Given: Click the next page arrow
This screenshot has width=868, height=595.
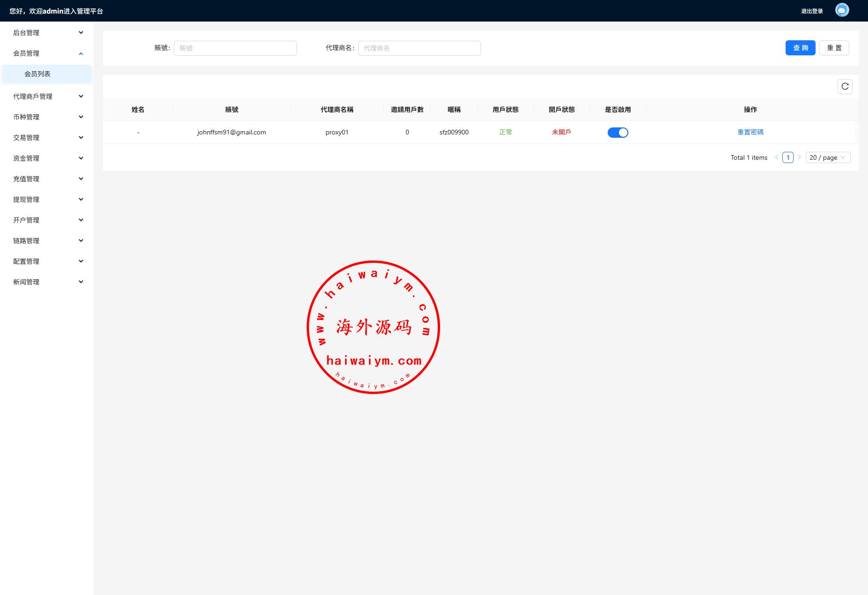Looking at the screenshot, I should [x=799, y=157].
